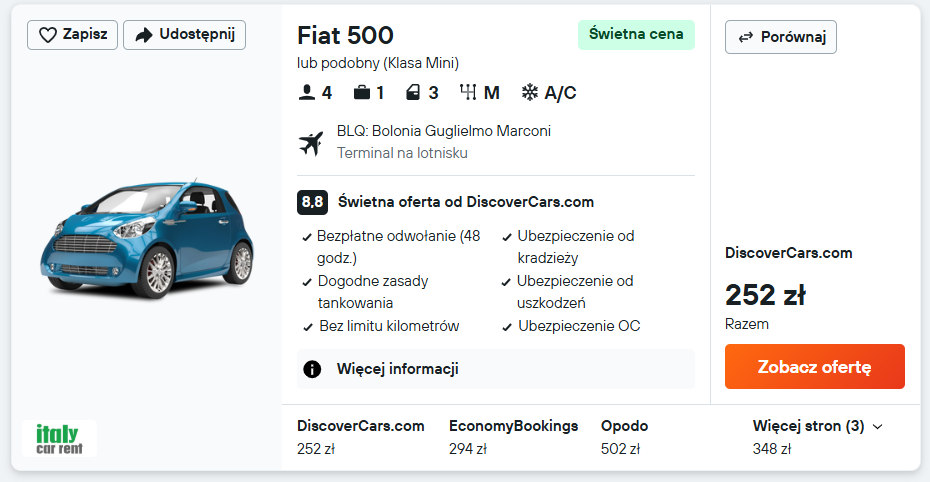Viewport: 930px width, 482px height.
Task: Click the heart icon in Zapisz
Action: click(x=47, y=35)
